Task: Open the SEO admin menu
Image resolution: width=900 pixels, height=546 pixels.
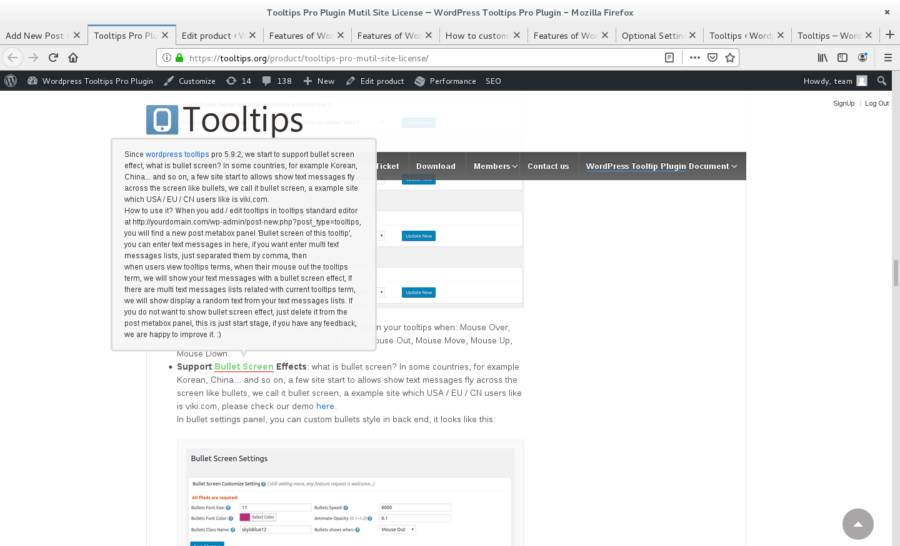Action: (x=493, y=81)
